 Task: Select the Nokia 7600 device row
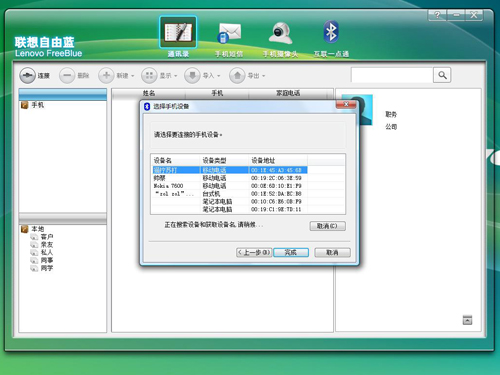tap(230, 186)
